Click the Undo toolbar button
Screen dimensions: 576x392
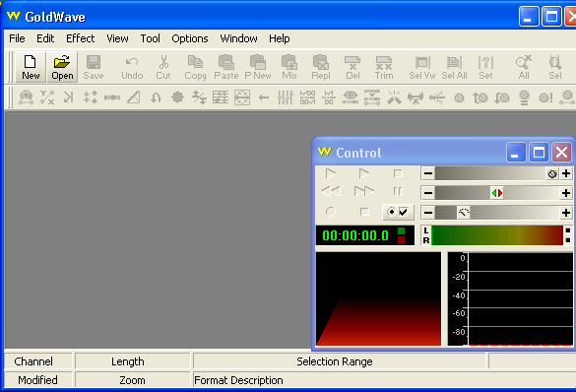click(x=132, y=67)
